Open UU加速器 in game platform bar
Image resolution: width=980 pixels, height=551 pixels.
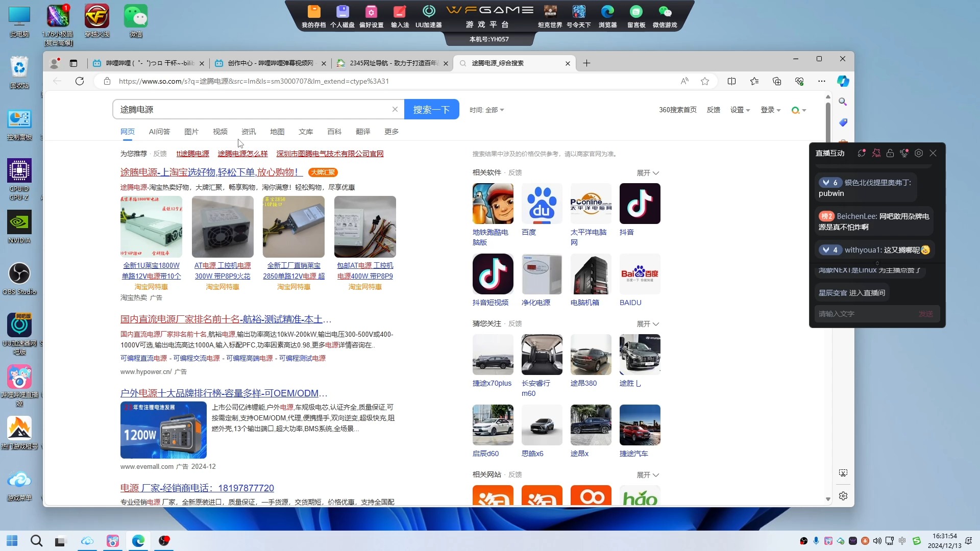(429, 16)
